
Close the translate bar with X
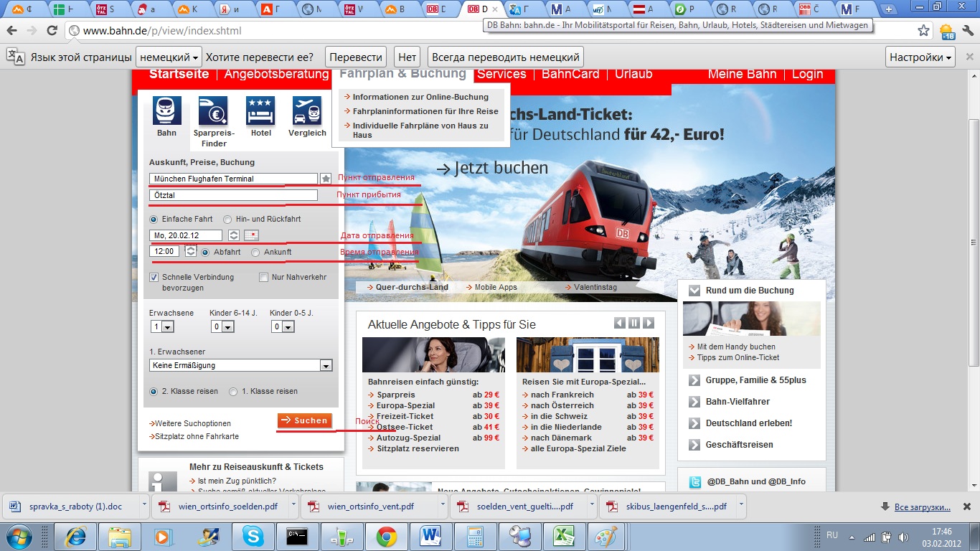969,57
